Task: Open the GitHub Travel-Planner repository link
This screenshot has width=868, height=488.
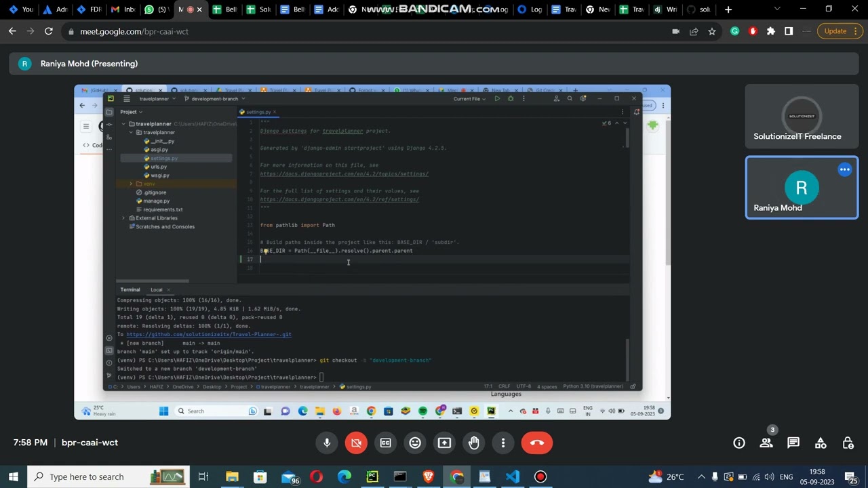Action: pyautogui.click(x=209, y=335)
